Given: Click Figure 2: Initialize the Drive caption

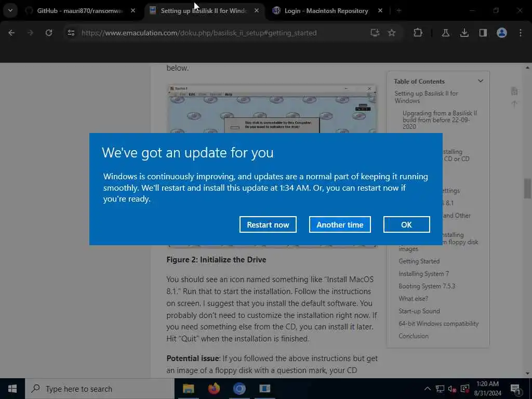Looking at the screenshot, I should [216, 260].
